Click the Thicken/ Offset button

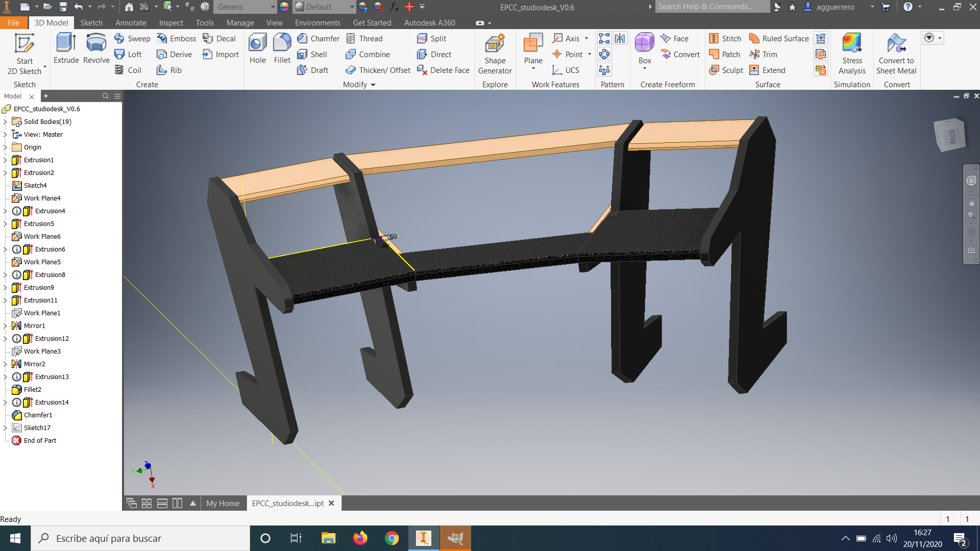[x=378, y=70]
